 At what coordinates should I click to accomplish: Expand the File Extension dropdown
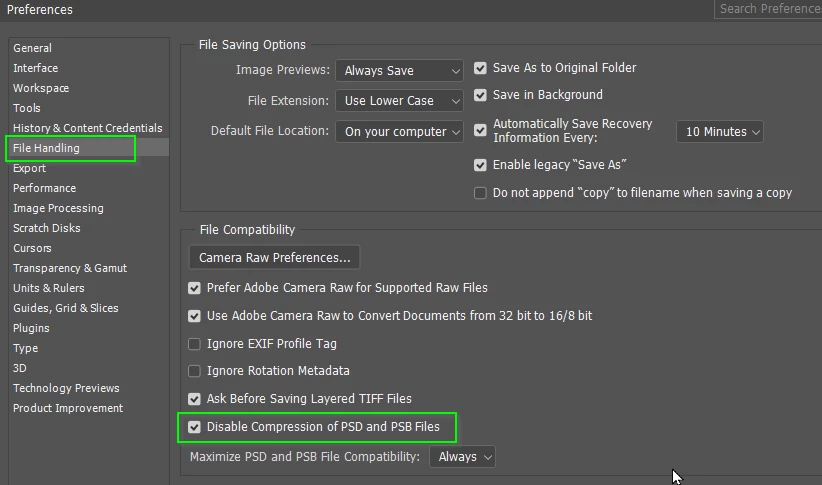[x=399, y=101]
